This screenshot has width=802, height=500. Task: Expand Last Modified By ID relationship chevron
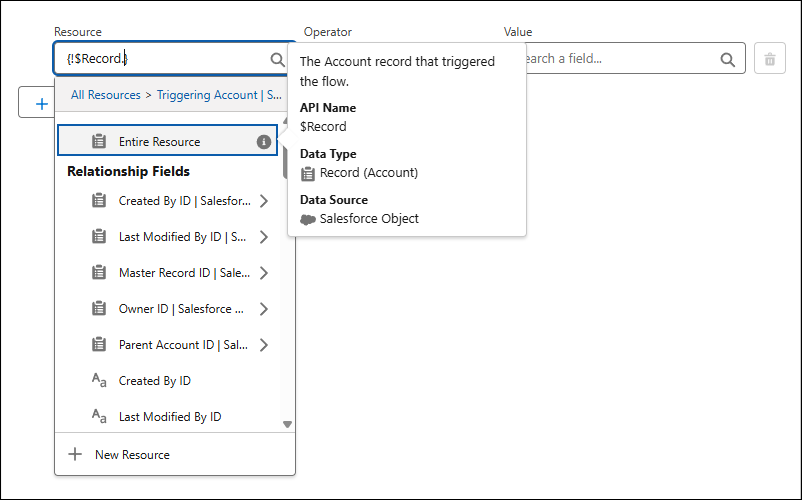pyautogui.click(x=264, y=237)
